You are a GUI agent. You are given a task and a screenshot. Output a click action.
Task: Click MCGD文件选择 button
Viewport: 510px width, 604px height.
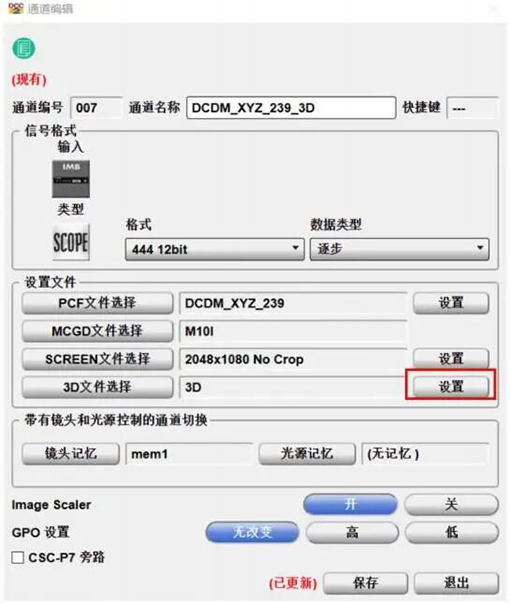tap(97, 331)
